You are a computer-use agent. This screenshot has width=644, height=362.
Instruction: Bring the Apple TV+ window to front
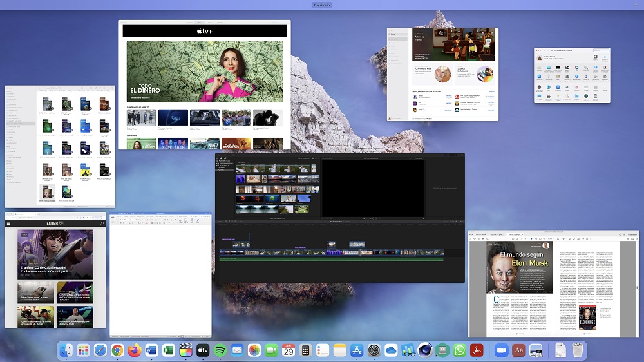coord(204,84)
